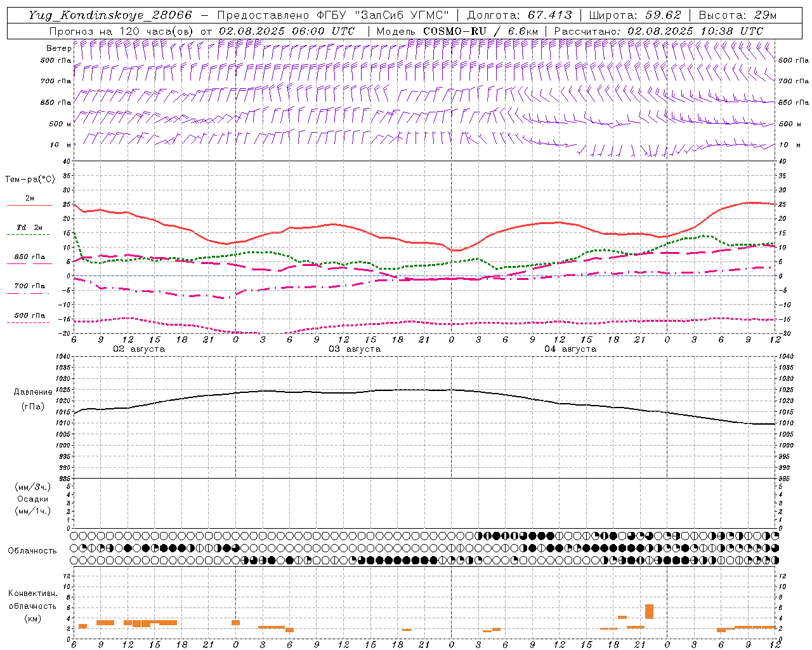The height and width of the screenshot is (650, 812).
Task: Click the 03 августа date label
Action: pos(355,349)
